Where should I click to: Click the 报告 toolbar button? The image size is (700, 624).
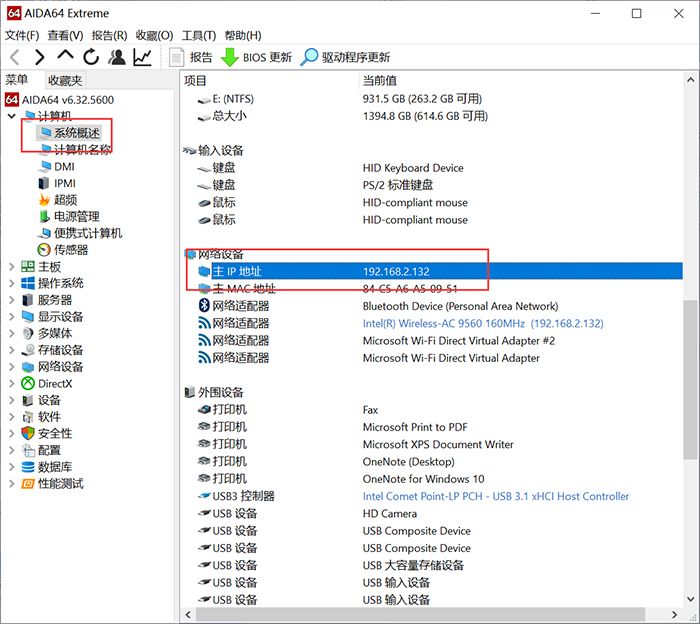191,58
